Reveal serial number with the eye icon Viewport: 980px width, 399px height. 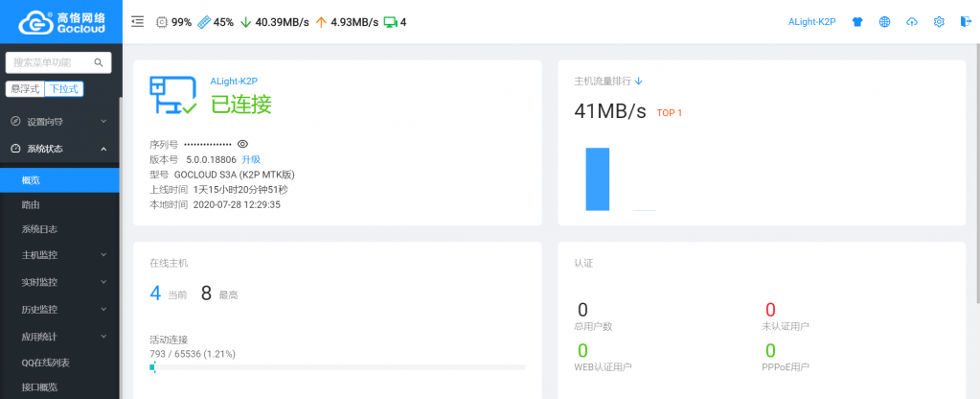click(242, 144)
